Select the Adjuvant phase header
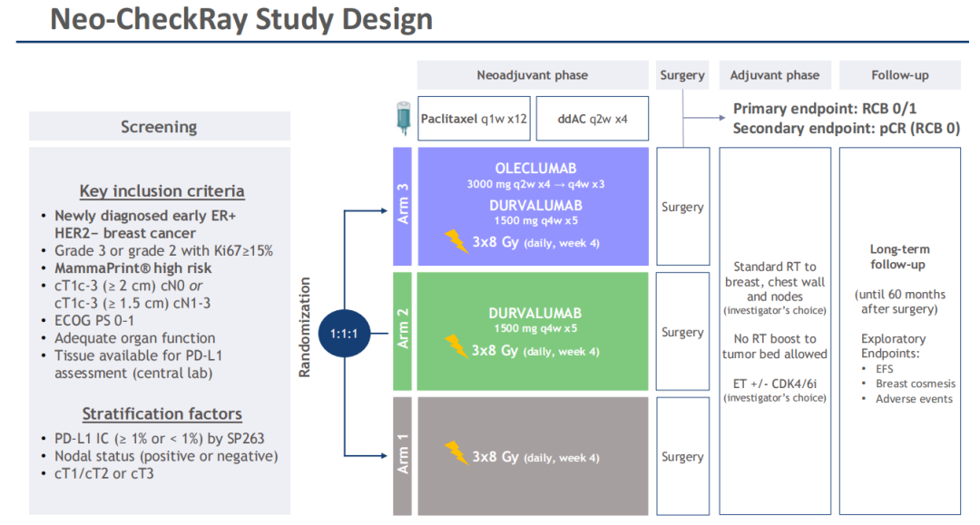 (774, 75)
